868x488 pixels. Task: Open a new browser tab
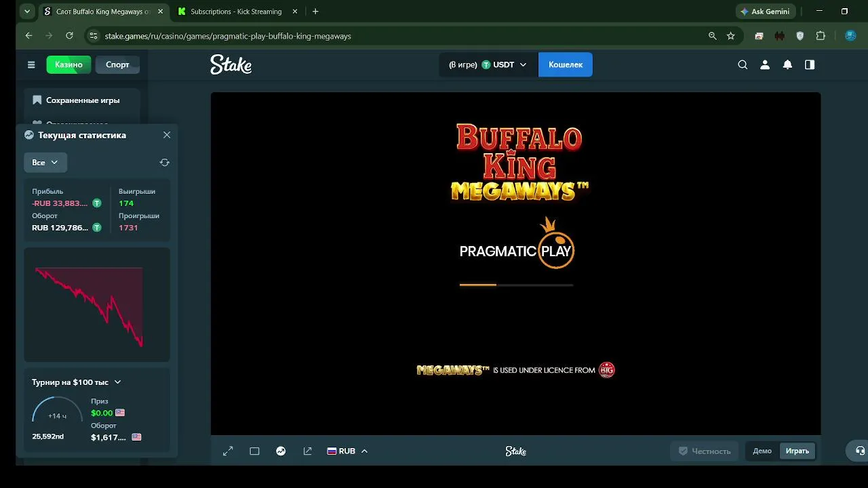coord(315,12)
